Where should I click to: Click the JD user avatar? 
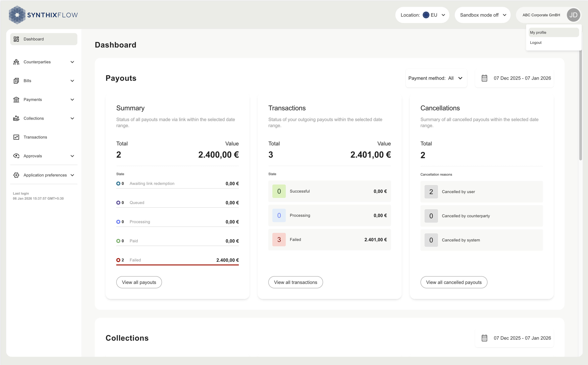pos(573,15)
